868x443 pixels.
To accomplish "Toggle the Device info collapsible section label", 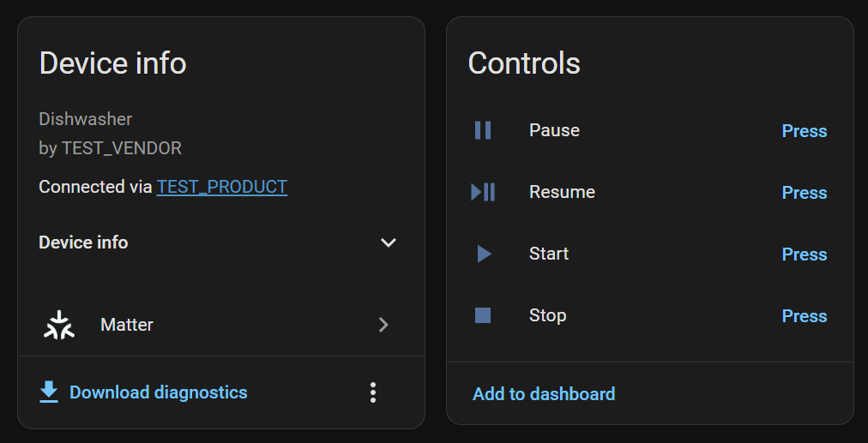I will (83, 242).
